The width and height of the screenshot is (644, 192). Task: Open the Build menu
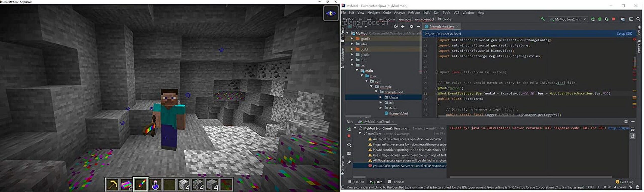(427, 13)
